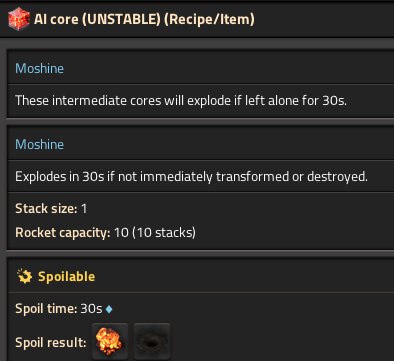Screen dimensions: 394x361
Task: Click the intermediate cores explode description text
Action: pyautogui.click(x=181, y=100)
